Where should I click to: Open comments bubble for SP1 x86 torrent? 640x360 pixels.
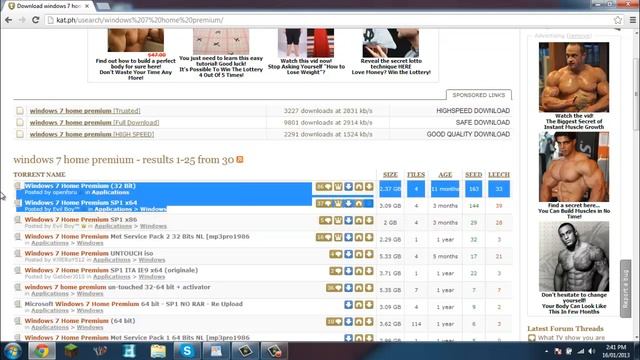click(325, 220)
